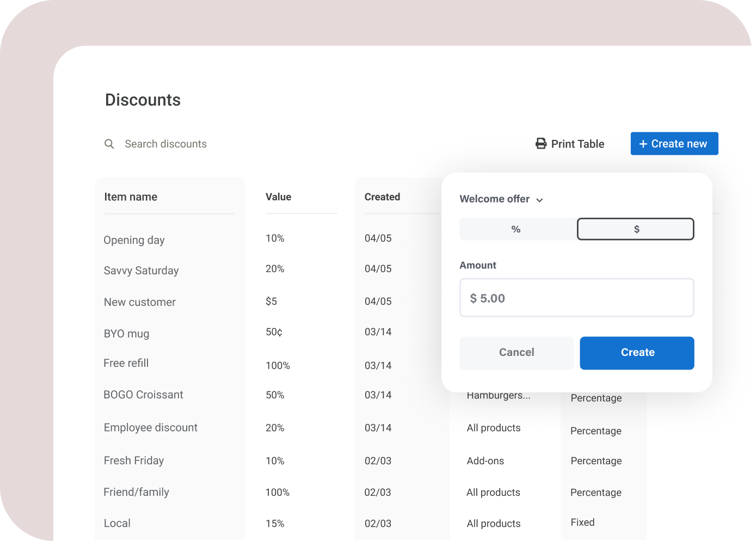This screenshot has width=756, height=541.
Task: Select the BYO mug discount
Action: [126, 334]
